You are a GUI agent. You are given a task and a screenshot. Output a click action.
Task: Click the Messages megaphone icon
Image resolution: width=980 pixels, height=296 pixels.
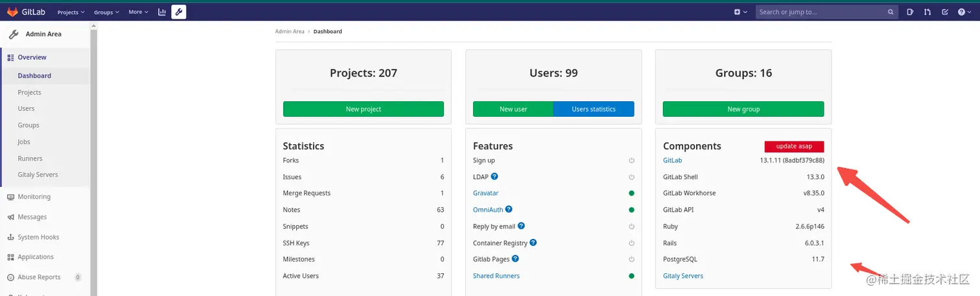[x=11, y=217]
